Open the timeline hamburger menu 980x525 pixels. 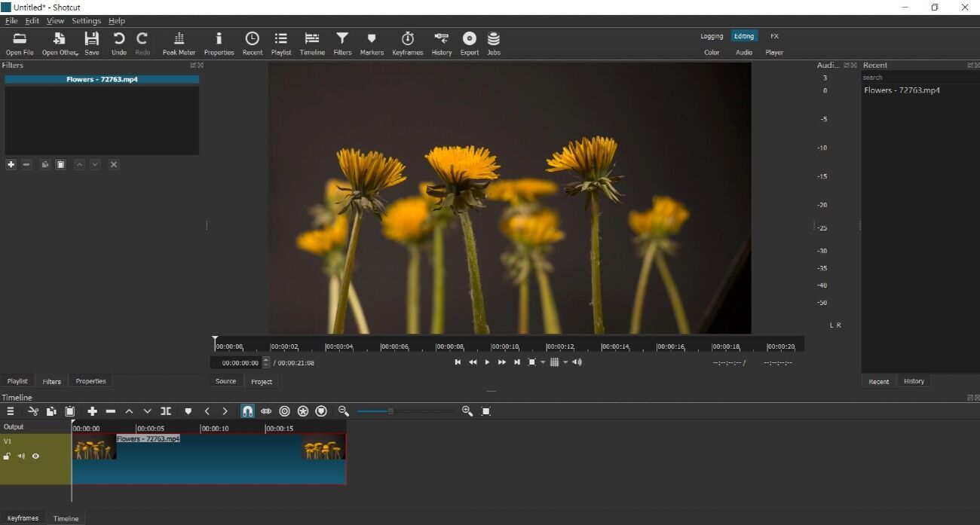(x=11, y=411)
